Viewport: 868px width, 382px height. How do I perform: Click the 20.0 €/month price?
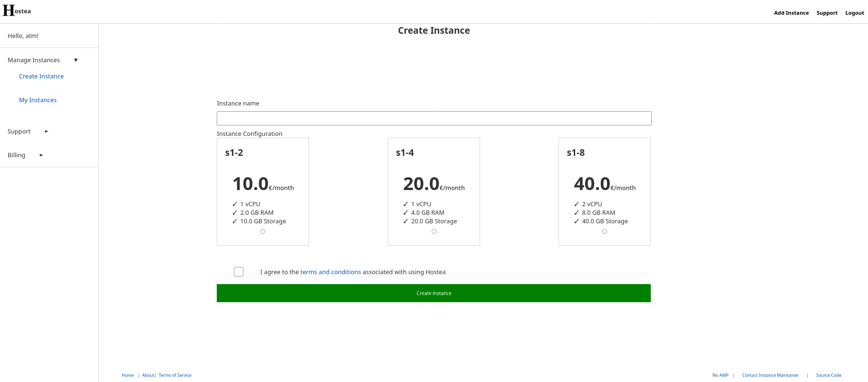(x=434, y=184)
